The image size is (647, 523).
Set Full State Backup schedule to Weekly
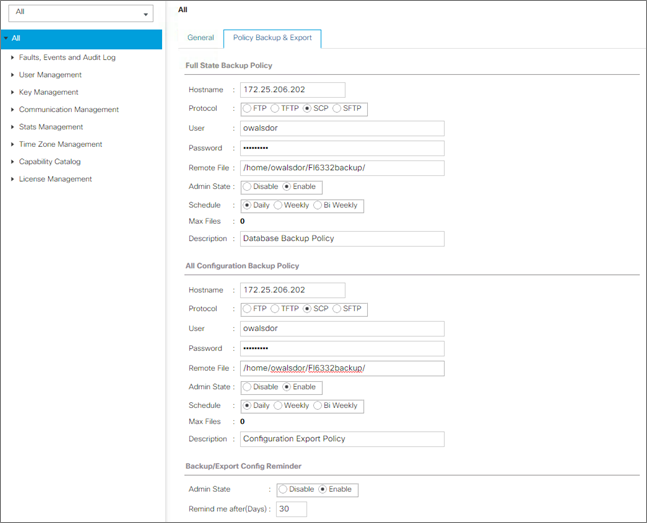pyautogui.click(x=278, y=205)
